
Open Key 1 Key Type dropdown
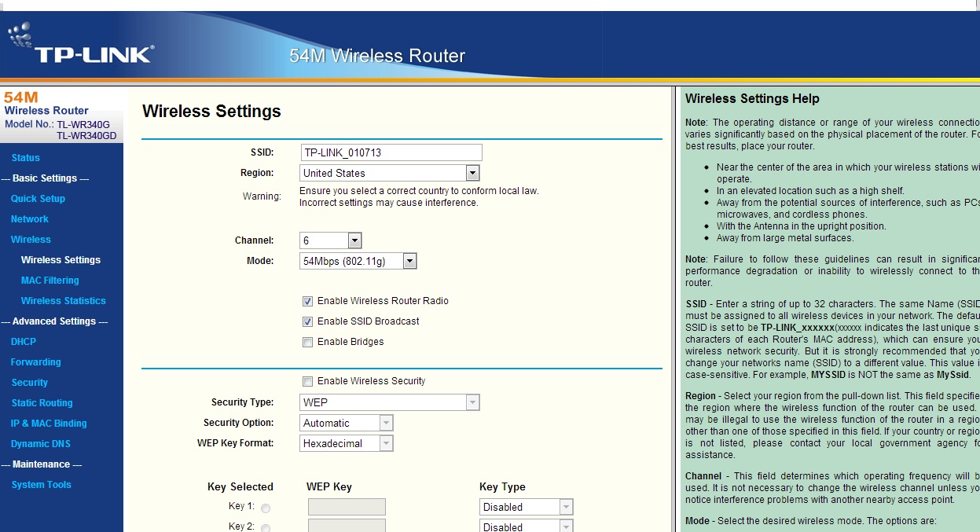click(x=527, y=507)
